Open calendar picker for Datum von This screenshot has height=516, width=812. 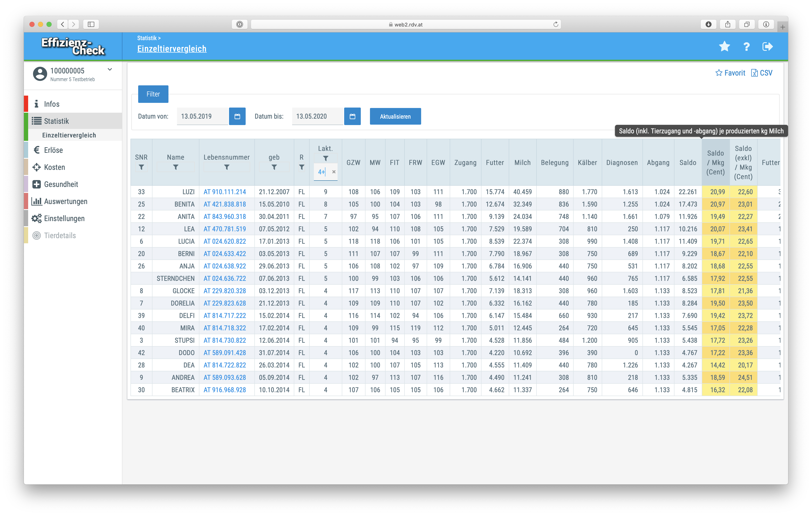click(x=237, y=117)
